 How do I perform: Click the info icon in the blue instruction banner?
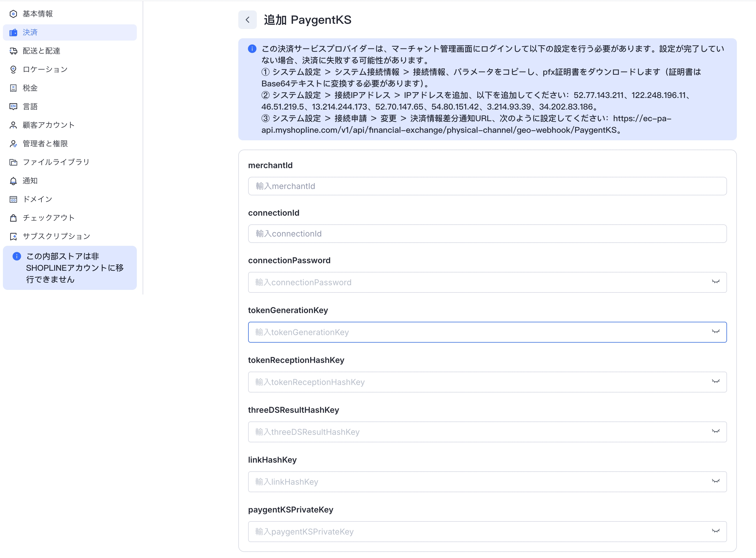(252, 49)
